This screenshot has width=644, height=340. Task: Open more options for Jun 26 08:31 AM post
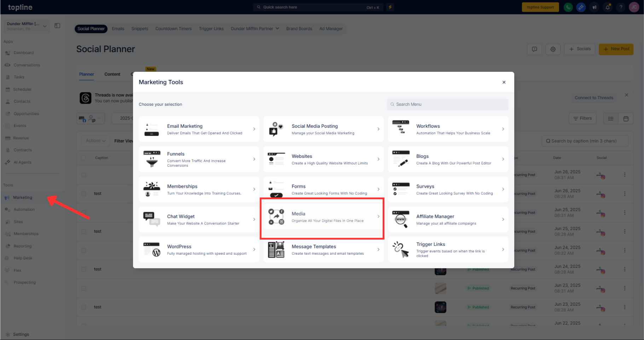[625, 175]
